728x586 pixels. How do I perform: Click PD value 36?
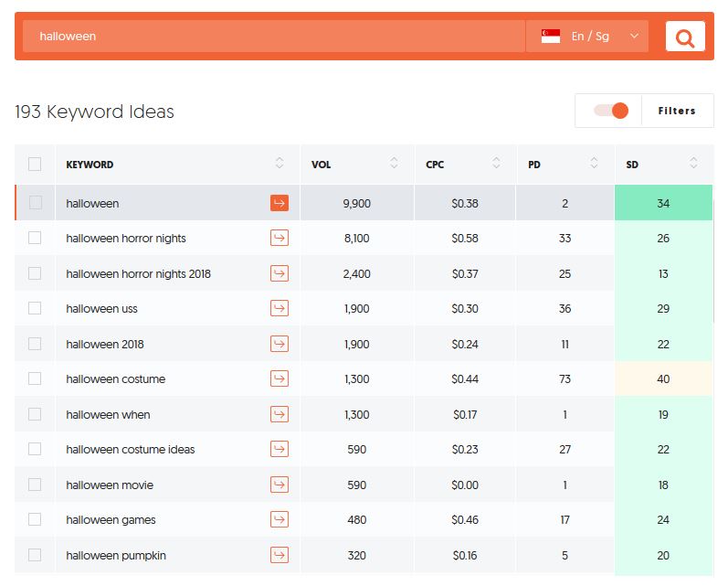pyautogui.click(x=564, y=309)
